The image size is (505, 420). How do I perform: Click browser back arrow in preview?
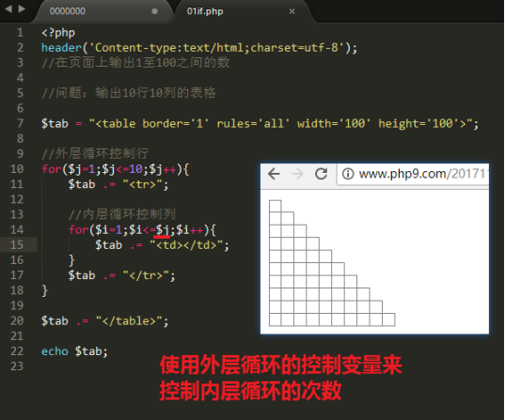tap(274, 174)
